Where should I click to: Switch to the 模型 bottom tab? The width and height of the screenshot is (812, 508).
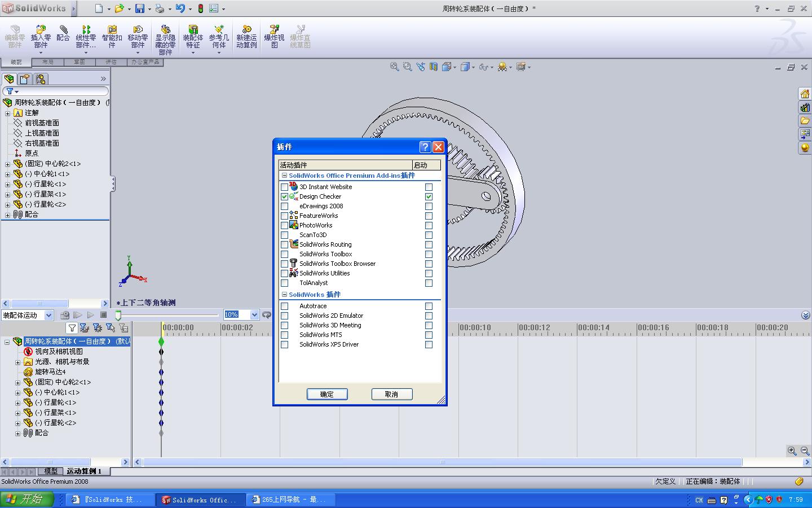pos(51,471)
